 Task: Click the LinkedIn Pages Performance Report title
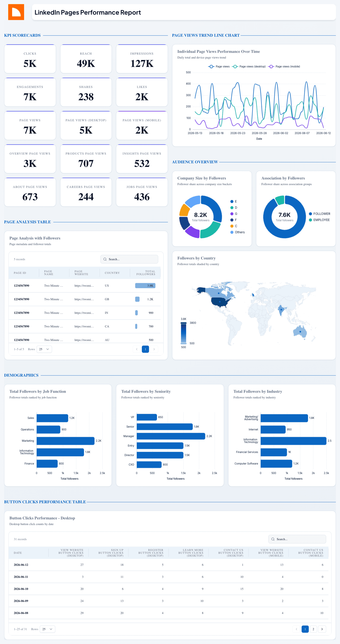pyautogui.click(x=88, y=12)
